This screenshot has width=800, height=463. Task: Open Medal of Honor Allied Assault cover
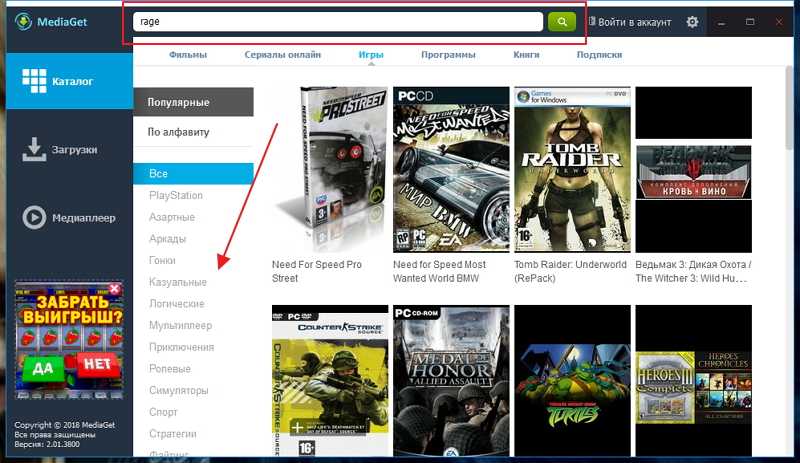451,380
